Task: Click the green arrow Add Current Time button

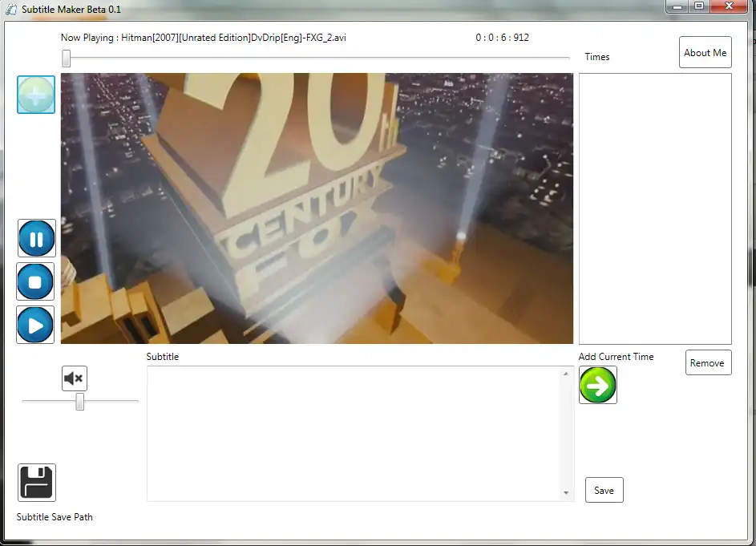Action: (x=598, y=385)
